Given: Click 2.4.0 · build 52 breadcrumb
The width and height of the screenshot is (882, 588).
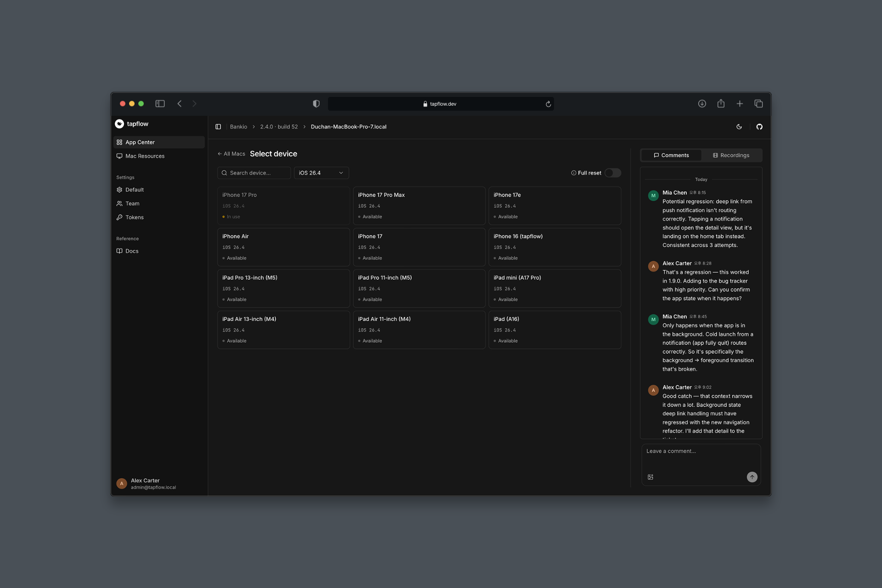Looking at the screenshot, I should (x=279, y=127).
